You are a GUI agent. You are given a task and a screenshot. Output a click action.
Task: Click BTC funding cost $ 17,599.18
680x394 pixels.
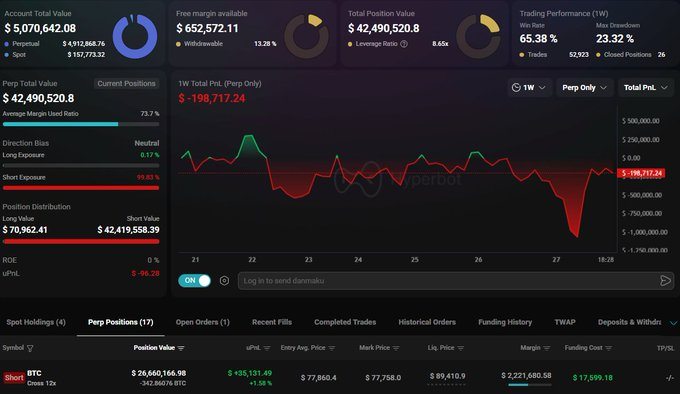(592, 378)
